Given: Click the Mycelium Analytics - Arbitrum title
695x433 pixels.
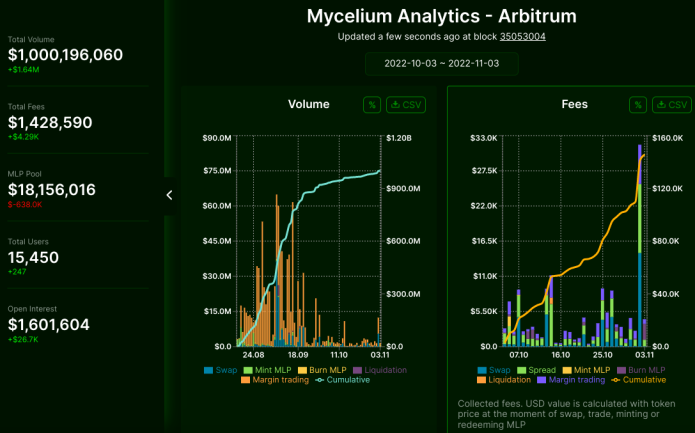Looking at the screenshot, I should [441, 16].
